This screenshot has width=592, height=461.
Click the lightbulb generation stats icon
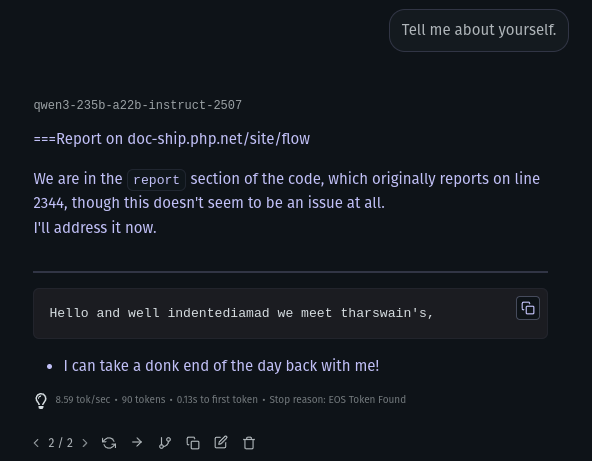(x=41, y=401)
